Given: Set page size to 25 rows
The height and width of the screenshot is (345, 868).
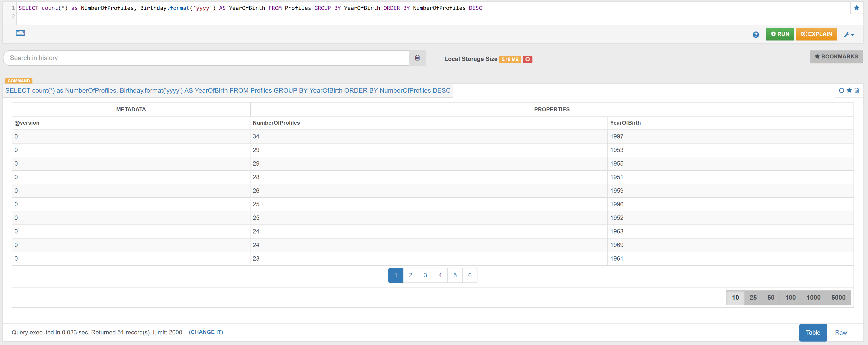Looking at the screenshot, I should pyautogui.click(x=753, y=297).
